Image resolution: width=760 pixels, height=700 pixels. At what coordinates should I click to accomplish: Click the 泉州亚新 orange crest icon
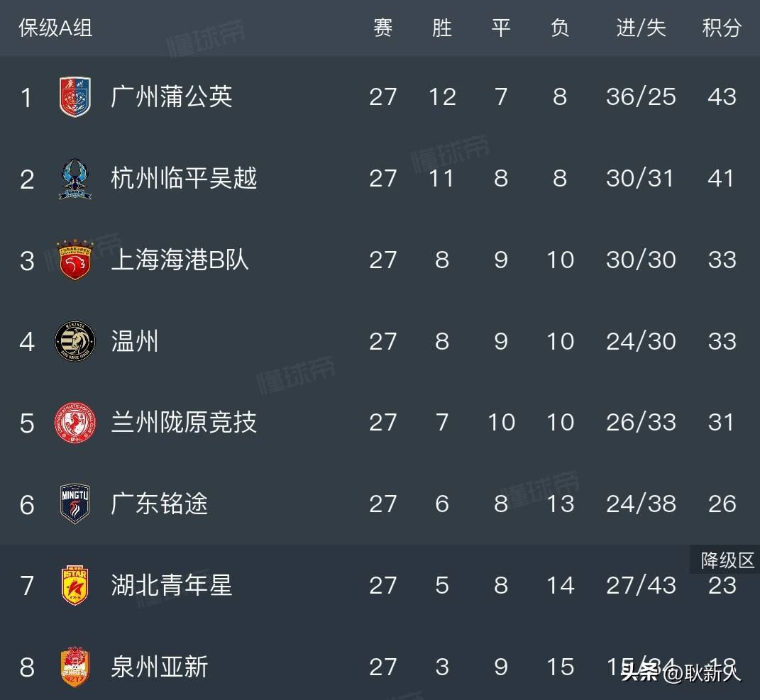[x=75, y=667]
